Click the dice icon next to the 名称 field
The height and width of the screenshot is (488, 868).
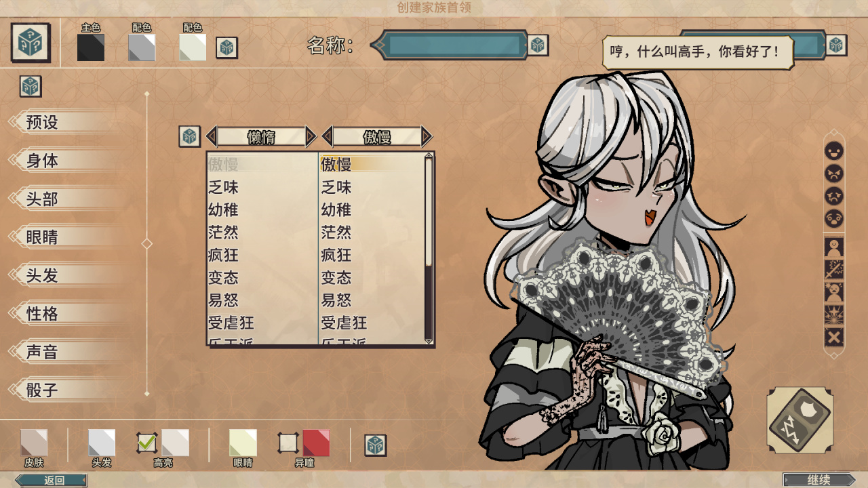pos(538,45)
